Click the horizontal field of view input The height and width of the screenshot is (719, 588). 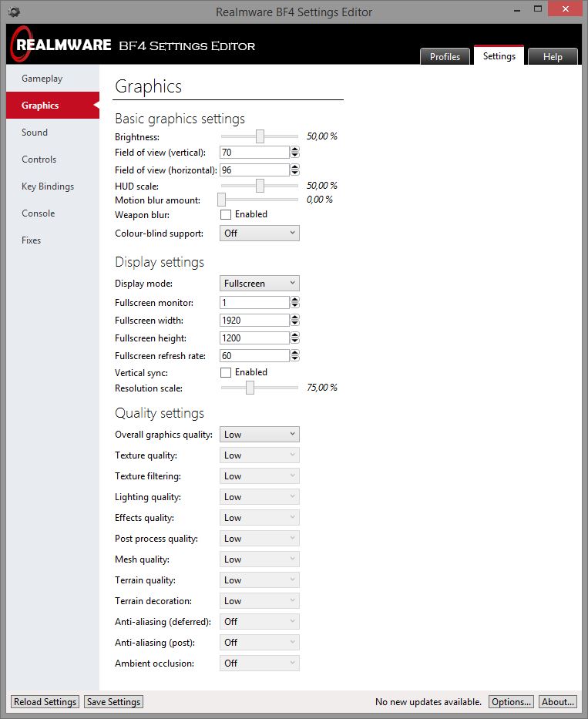click(x=254, y=170)
